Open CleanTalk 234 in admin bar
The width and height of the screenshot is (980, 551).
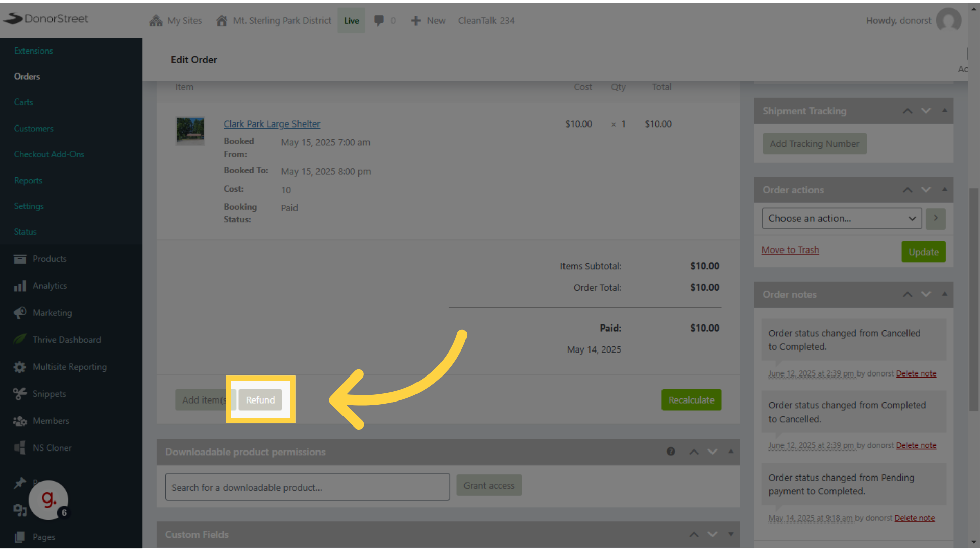[x=486, y=20]
